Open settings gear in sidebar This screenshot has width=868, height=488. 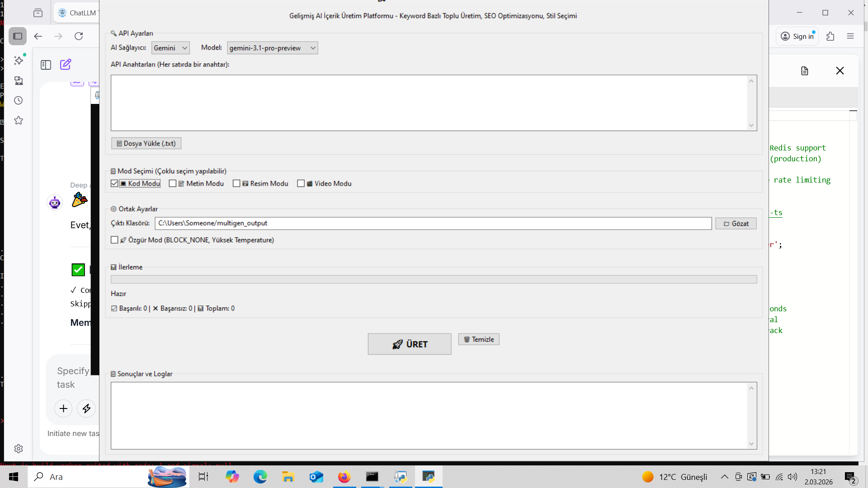pos(19,449)
